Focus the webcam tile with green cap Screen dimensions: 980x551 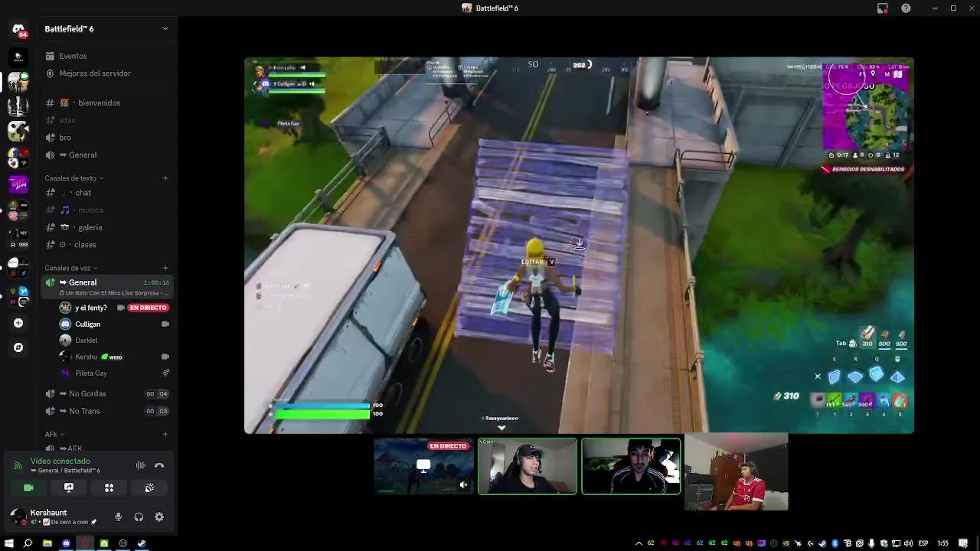point(528,466)
